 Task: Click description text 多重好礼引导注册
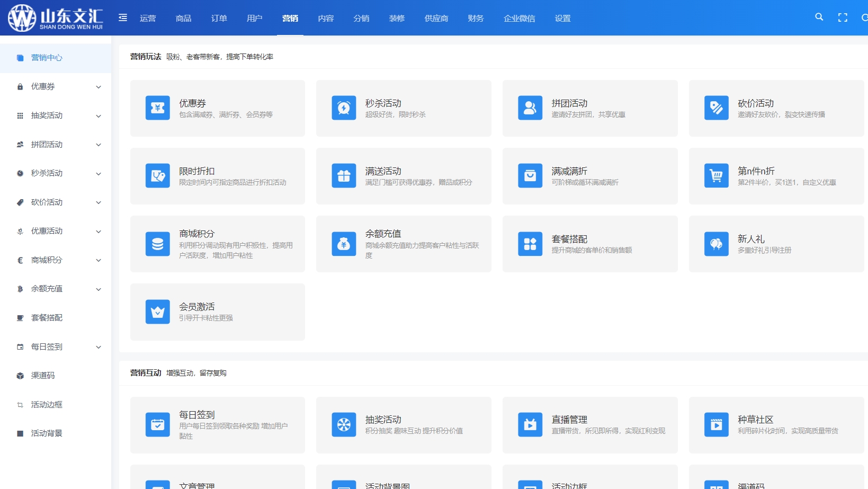764,250
